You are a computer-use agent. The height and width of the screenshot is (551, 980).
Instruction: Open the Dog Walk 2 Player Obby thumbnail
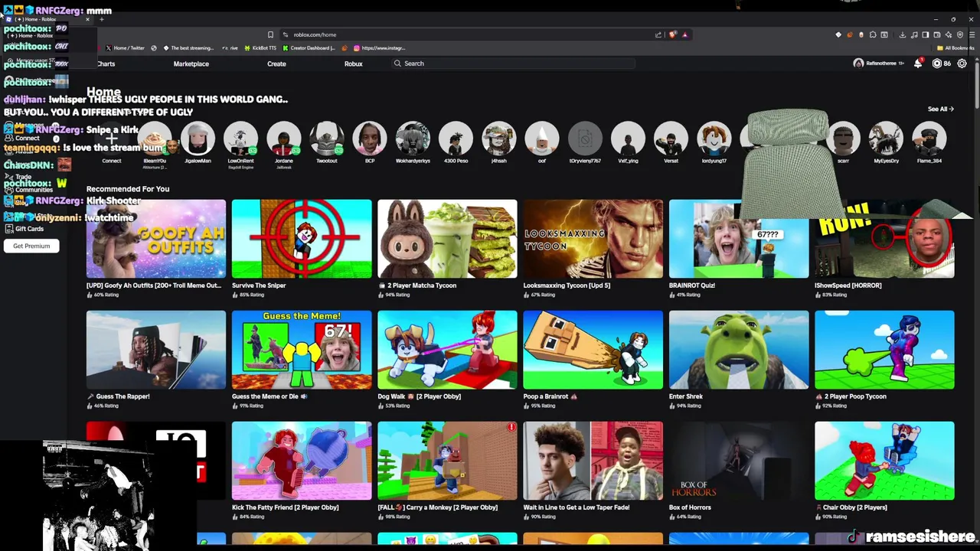(x=447, y=350)
